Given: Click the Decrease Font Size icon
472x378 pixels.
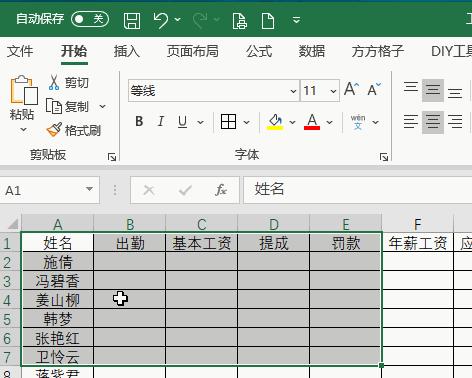Looking at the screenshot, I should 374,89.
